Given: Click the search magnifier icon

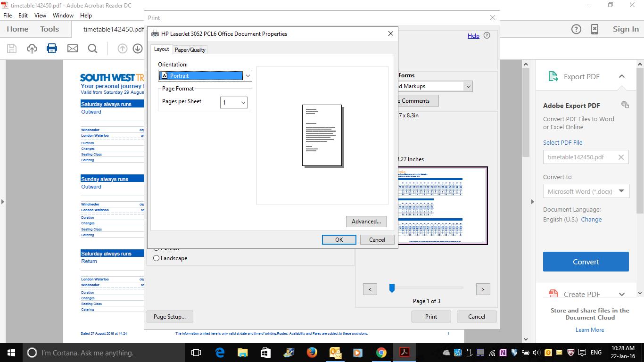Looking at the screenshot, I should click(x=93, y=49).
